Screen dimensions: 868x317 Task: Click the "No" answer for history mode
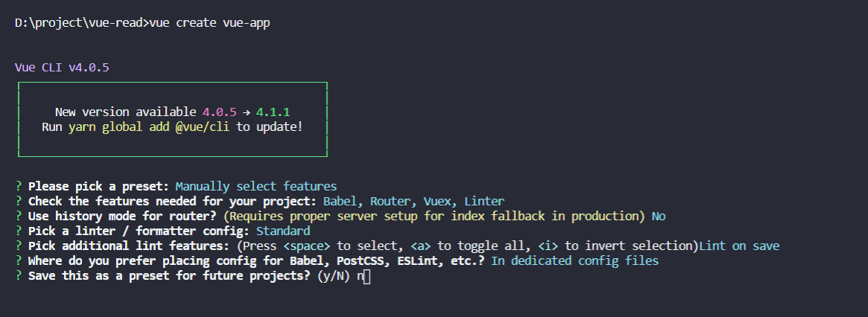658,216
